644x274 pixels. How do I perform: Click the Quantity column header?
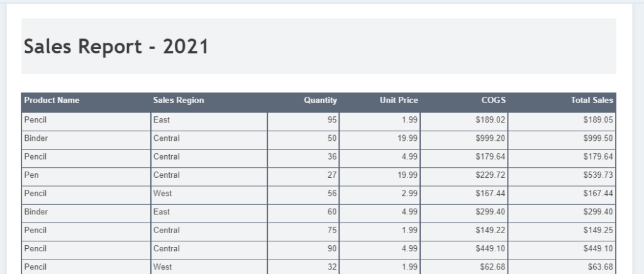(x=320, y=101)
